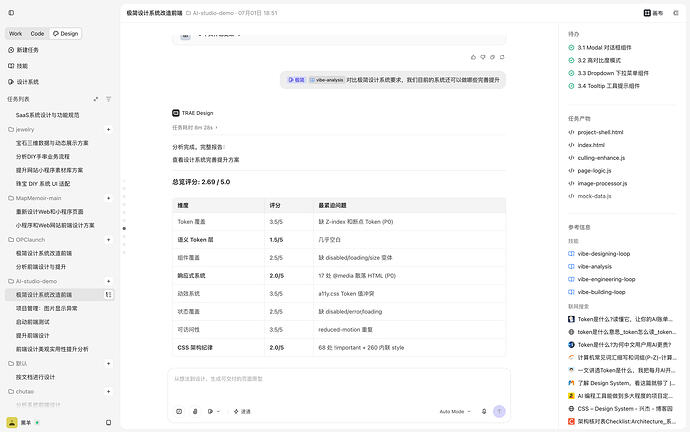This screenshot has height=432, width=690.
Task: Open task SaaS系统设计与功能规范
Action: point(48,115)
